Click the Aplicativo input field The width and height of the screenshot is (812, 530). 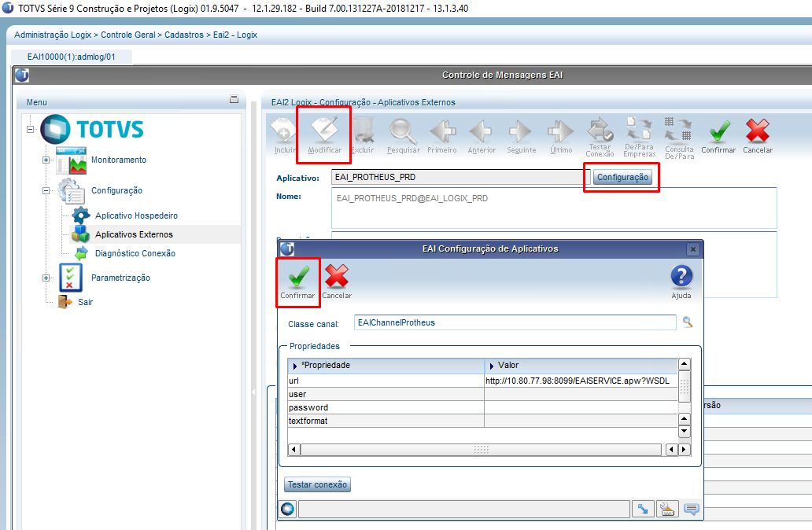461,177
